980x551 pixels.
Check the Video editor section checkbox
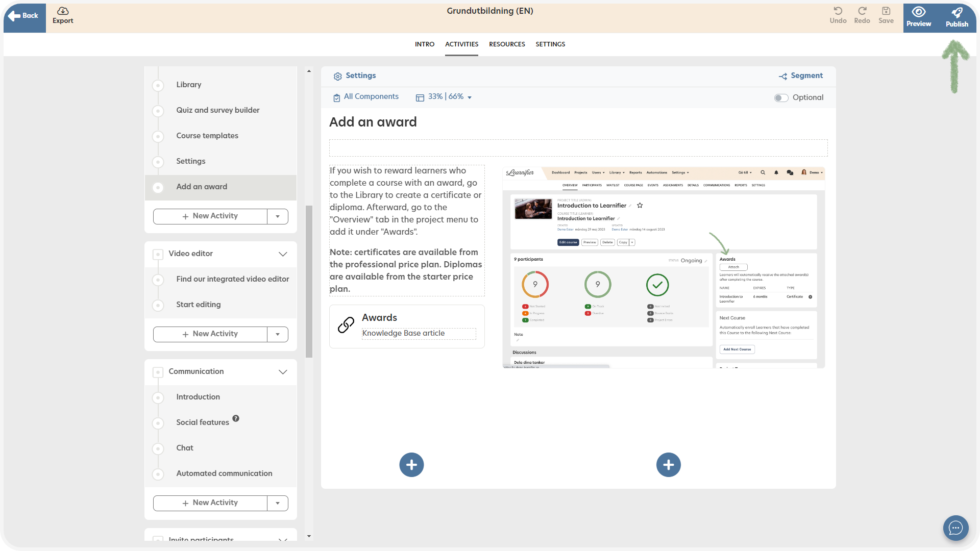(x=158, y=254)
